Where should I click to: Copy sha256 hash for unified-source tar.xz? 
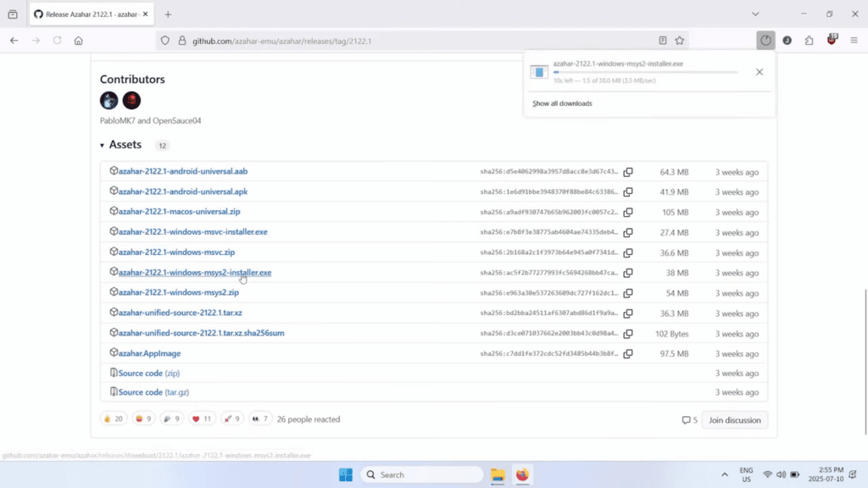tap(628, 313)
